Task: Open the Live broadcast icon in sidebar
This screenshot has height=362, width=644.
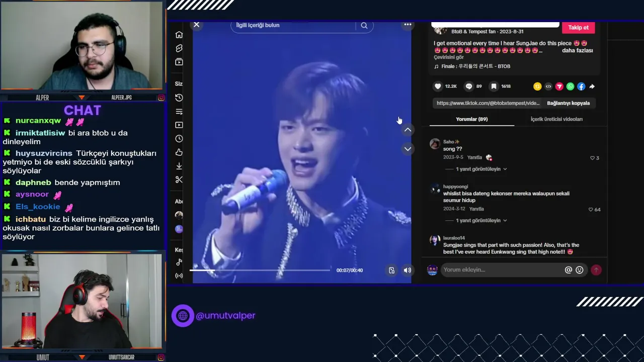Action: coord(179,276)
